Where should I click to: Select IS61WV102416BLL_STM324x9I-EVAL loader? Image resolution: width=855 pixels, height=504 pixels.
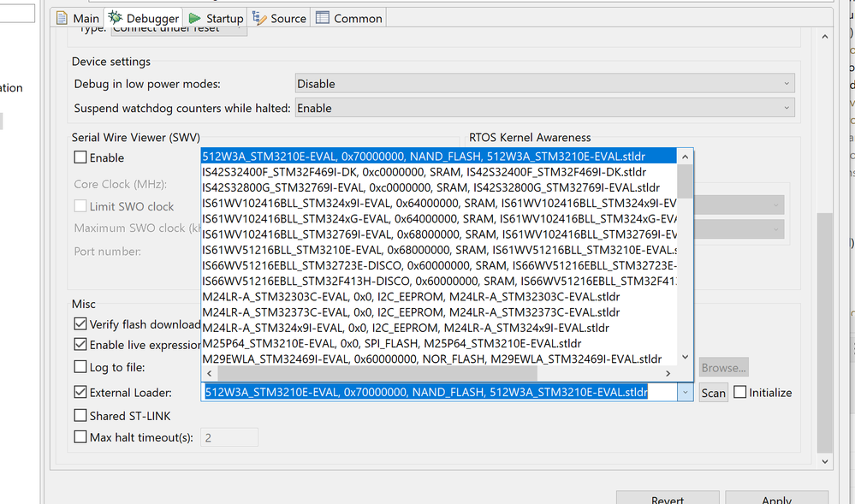point(439,204)
